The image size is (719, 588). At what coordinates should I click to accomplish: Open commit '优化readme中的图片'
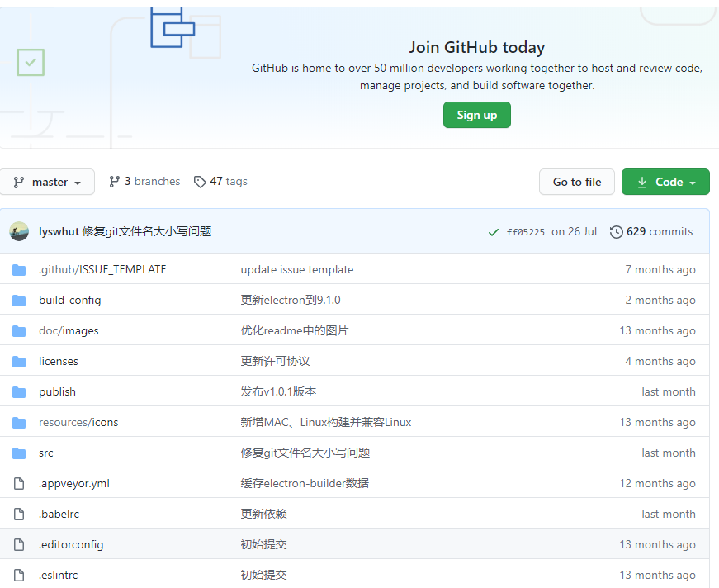(x=295, y=330)
